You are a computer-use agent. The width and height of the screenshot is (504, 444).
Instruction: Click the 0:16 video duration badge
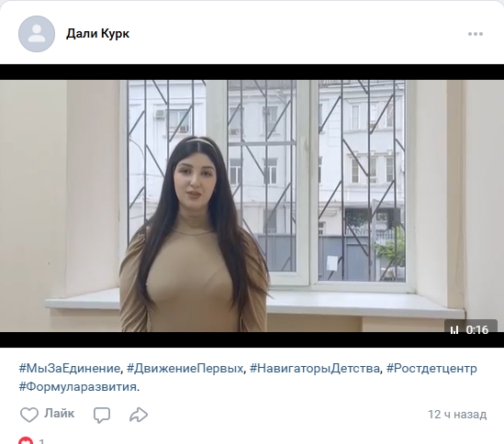[x=471, y=329]
